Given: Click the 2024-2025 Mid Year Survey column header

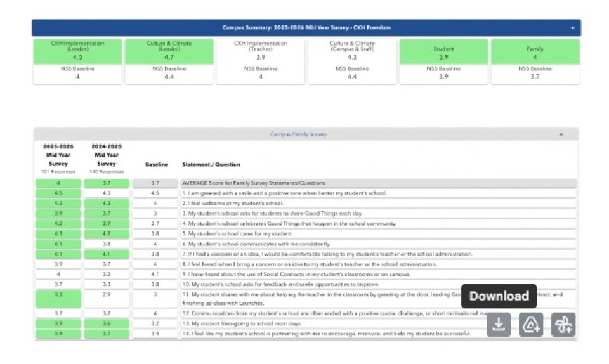Looking at the screenshot, I should point(107,157).
